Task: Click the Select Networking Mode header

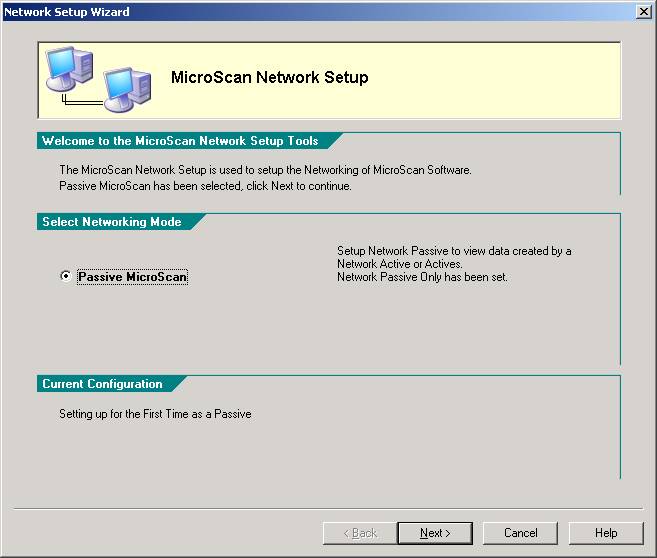Action: coord(111,222)
